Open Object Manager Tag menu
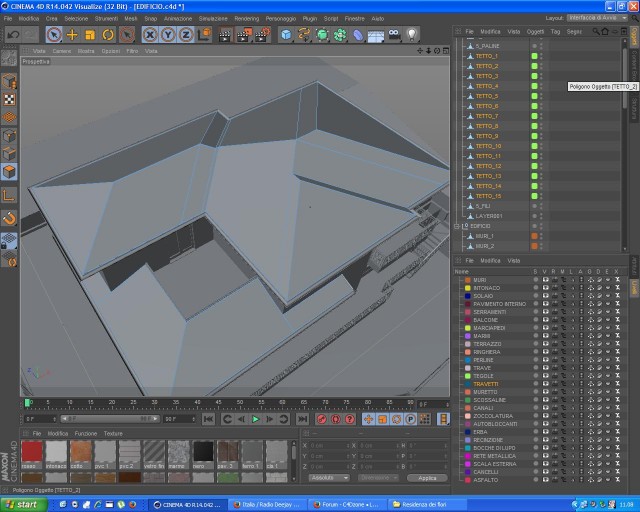This screenshot has width=640, height=512. [555, 31]
